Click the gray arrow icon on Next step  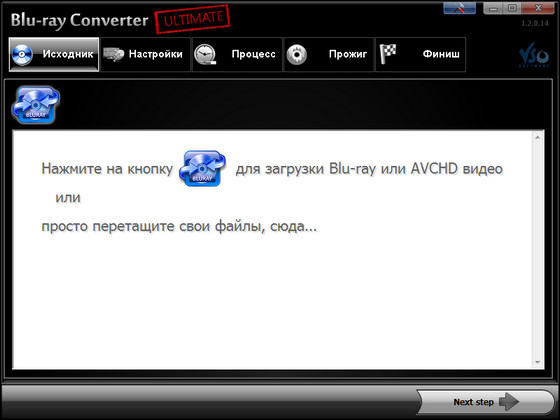[509, 402]
